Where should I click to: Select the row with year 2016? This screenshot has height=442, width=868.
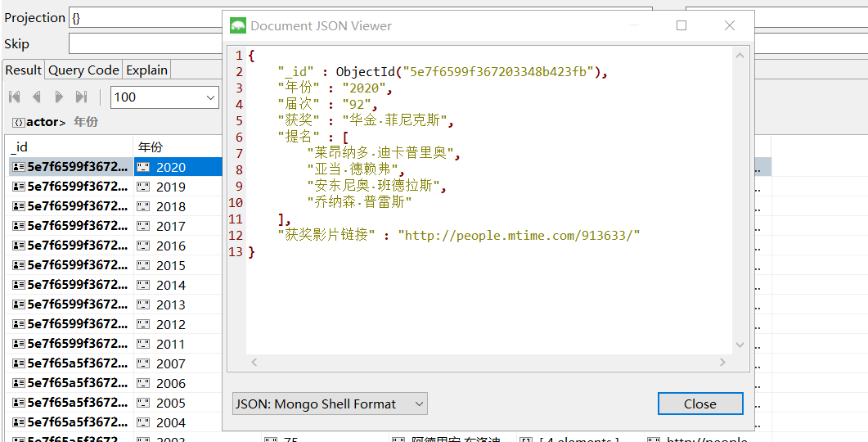point(115,246)
